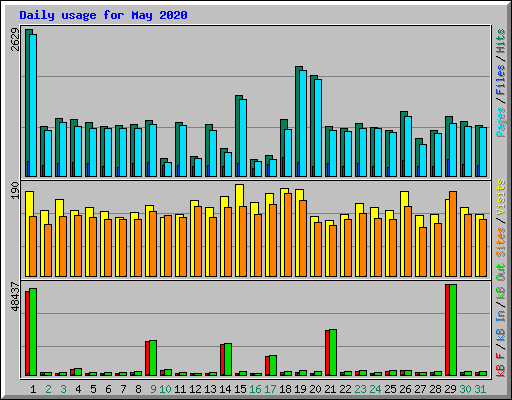Select the 48437 kB axis value
Viewport: 512px width, 400px height.
[15, 297]
